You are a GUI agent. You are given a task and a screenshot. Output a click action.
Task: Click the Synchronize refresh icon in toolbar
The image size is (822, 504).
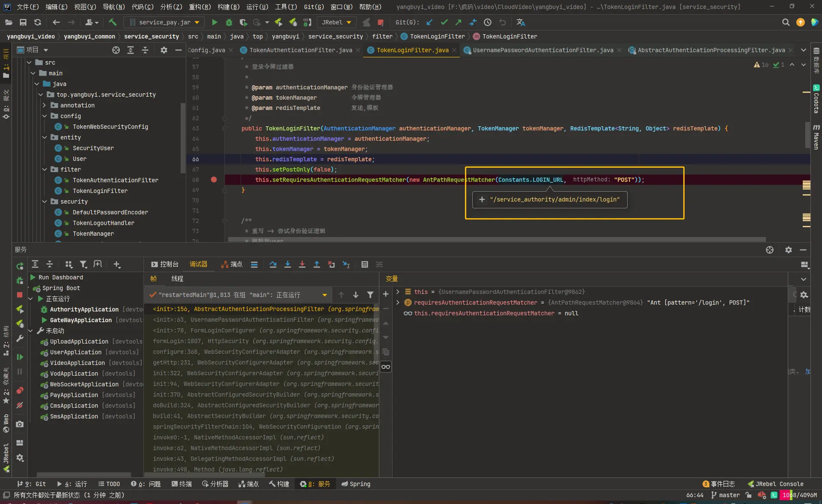[x=38, y=22]
